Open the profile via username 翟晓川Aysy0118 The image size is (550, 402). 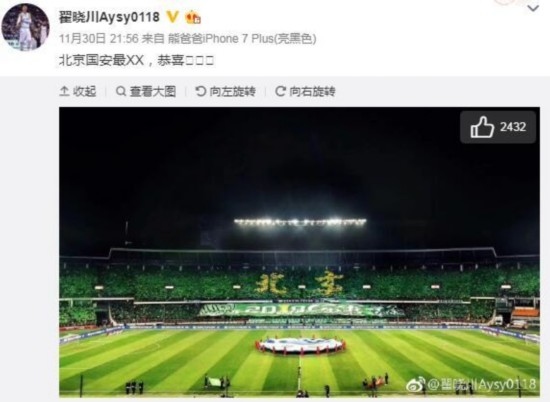[109, 17]
